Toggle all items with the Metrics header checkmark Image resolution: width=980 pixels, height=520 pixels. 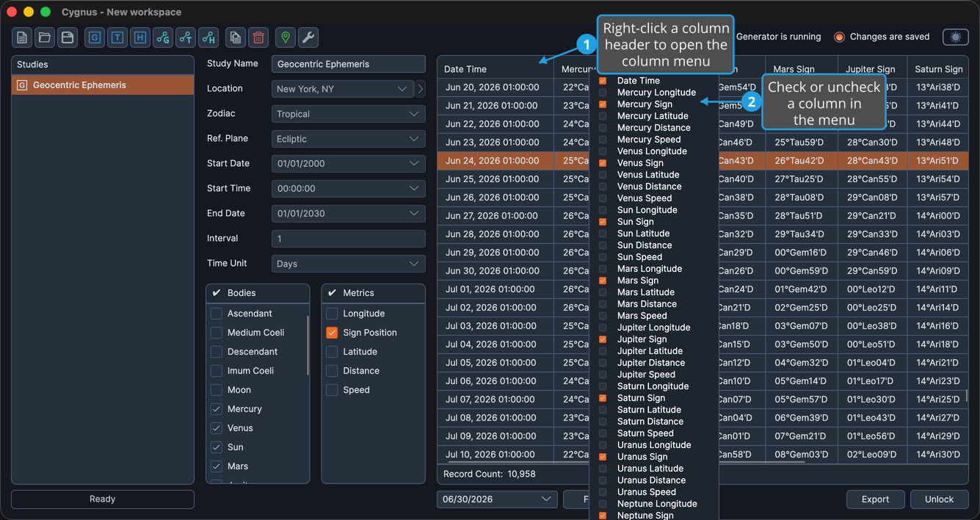click(332, 293)
